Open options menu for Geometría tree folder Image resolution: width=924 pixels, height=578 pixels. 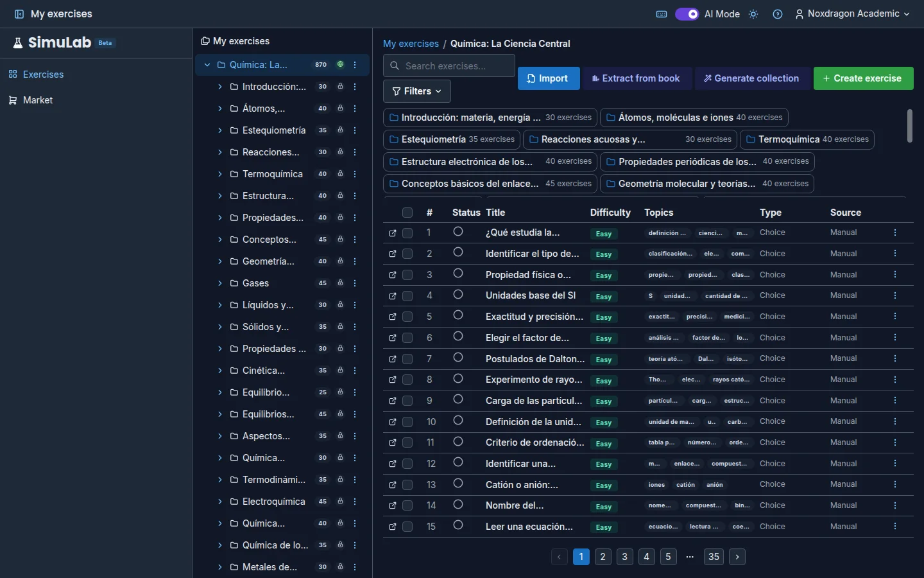tap(355, 261)
